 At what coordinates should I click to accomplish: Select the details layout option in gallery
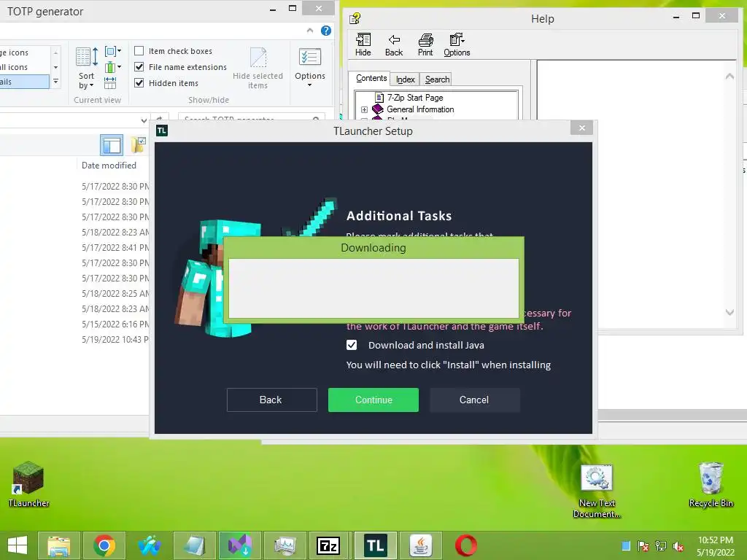click(x=24, y=82)
